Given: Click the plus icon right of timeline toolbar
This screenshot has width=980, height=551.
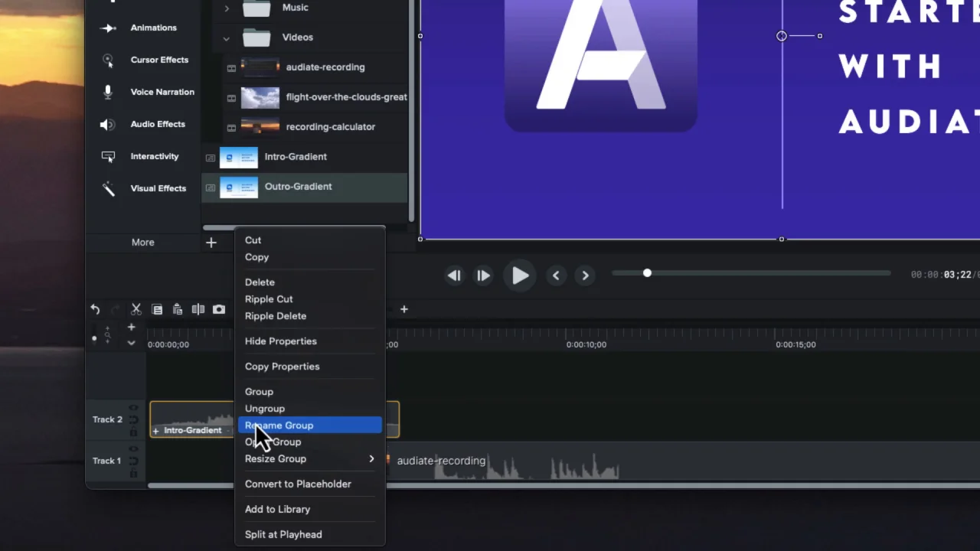Looking at the screenshot, I should [x=404, y=309].
